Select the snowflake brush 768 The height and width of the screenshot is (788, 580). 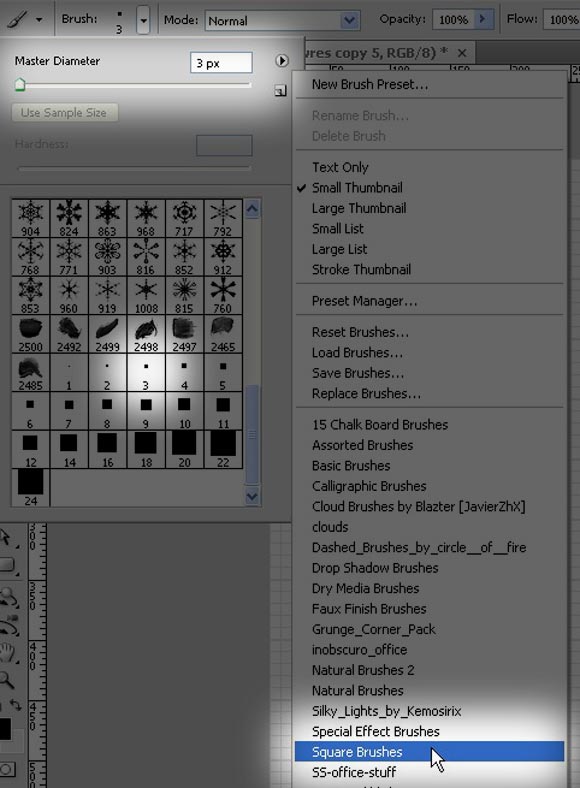pos(31,257)
